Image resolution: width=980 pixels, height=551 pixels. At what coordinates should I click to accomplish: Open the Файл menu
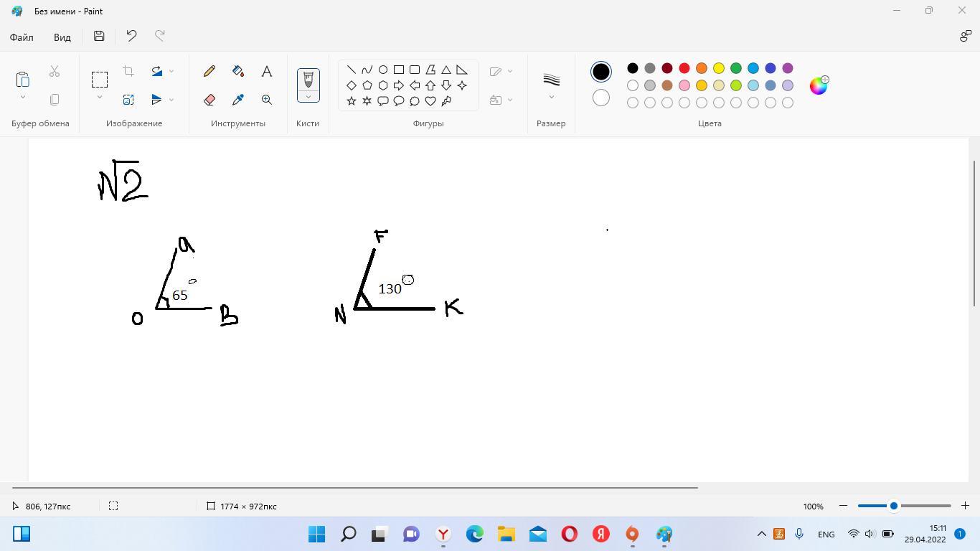point(22,37)
